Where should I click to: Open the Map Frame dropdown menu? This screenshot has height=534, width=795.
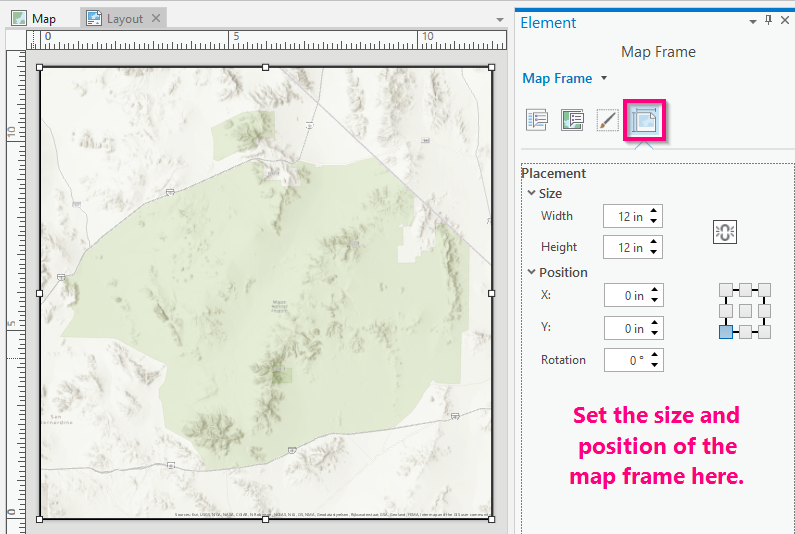pyautogui.click(x=604, y=78)
